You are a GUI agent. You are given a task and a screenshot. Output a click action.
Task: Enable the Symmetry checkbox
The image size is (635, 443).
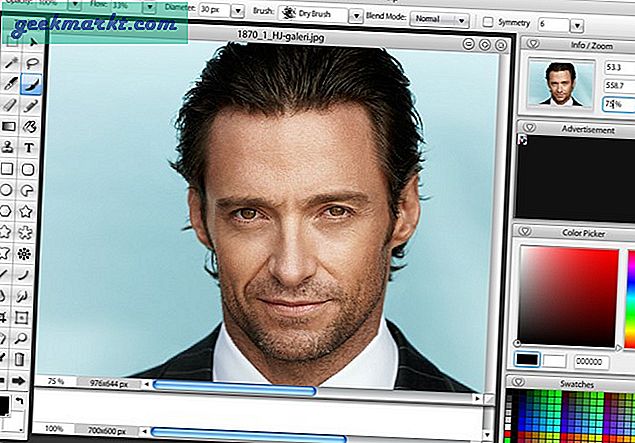click(488, 22)
